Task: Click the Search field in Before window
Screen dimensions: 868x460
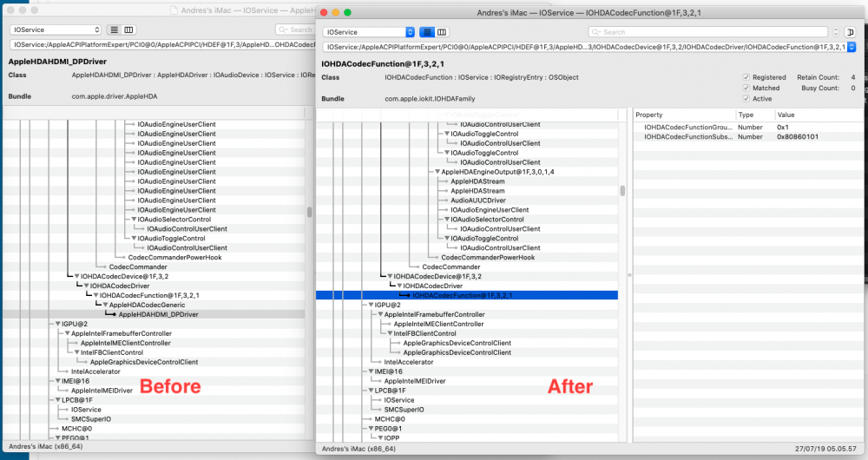Action: click(x=294, y=30)
